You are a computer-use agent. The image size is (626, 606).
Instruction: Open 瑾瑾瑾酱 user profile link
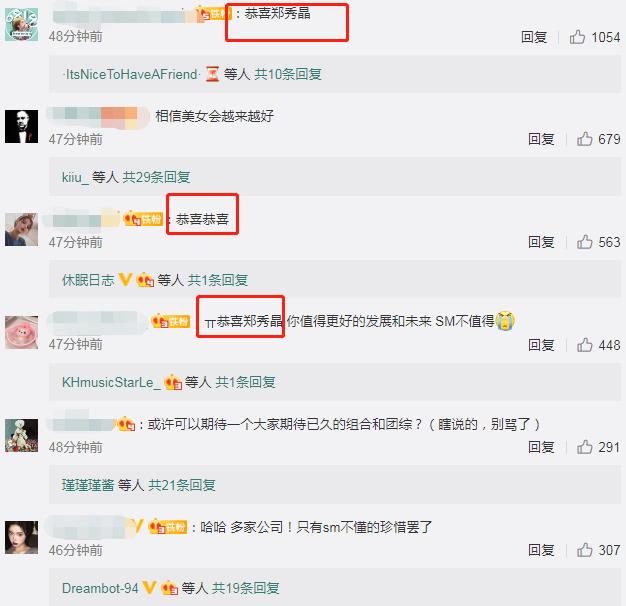click(x=88, y=485)
